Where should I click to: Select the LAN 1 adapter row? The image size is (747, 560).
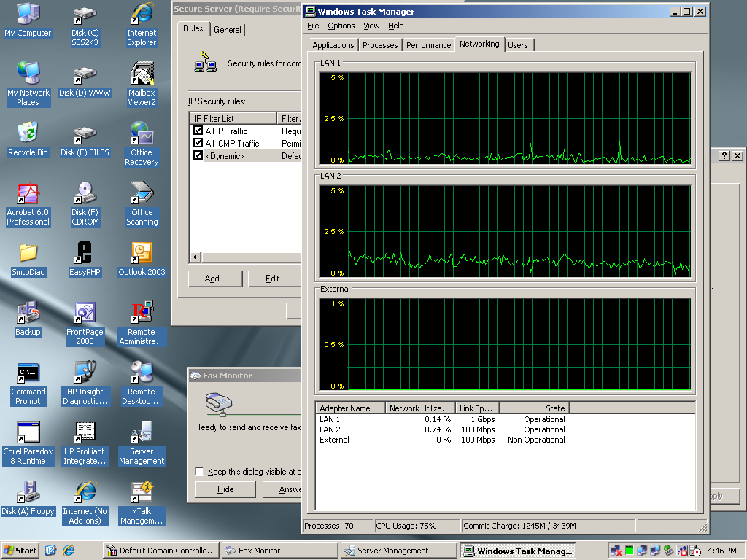tap(505, 419)
